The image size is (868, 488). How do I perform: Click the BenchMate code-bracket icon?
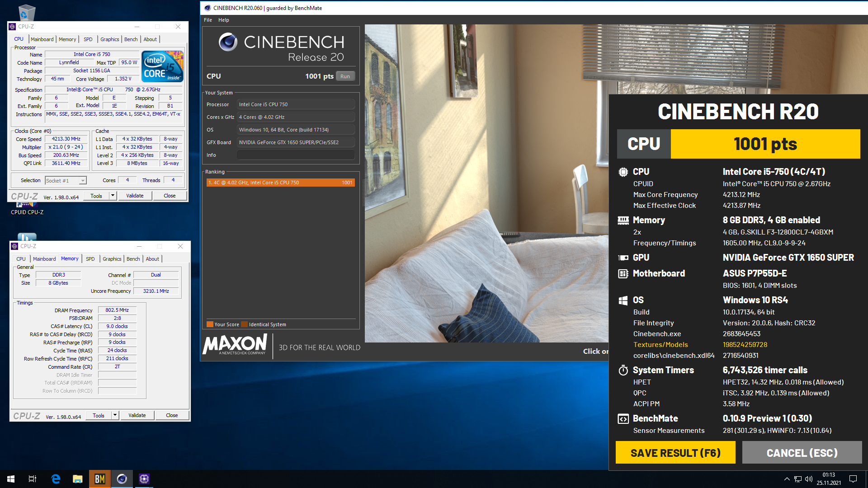pyautogui.click(x=623, y=419)
